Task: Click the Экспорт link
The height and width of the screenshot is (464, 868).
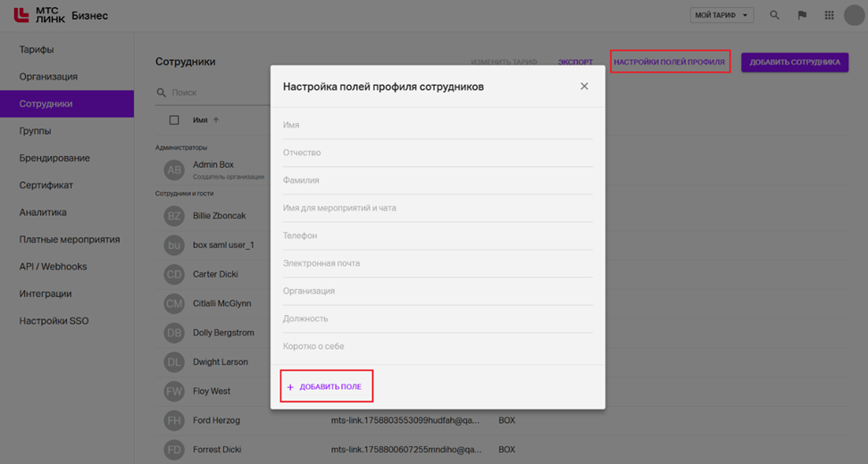Action: pos(575,62)
